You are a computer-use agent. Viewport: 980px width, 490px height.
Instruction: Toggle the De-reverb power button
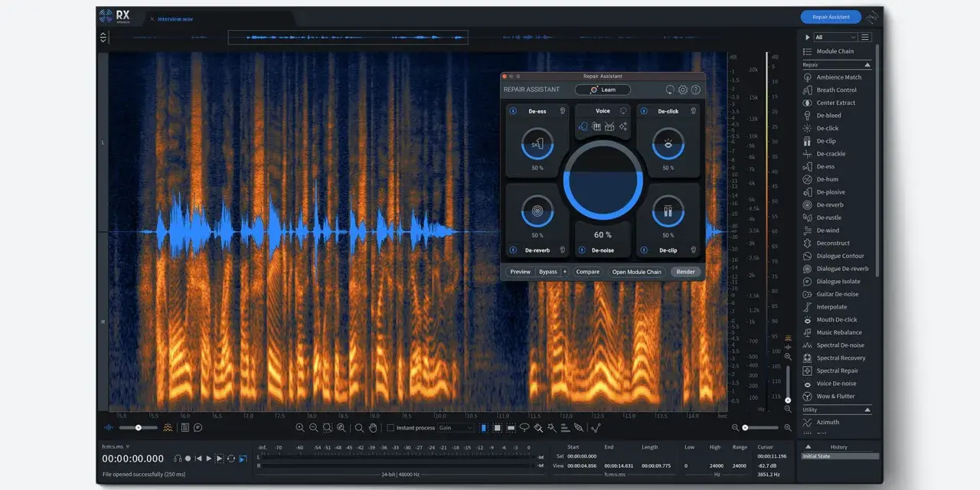coord(513,250)
